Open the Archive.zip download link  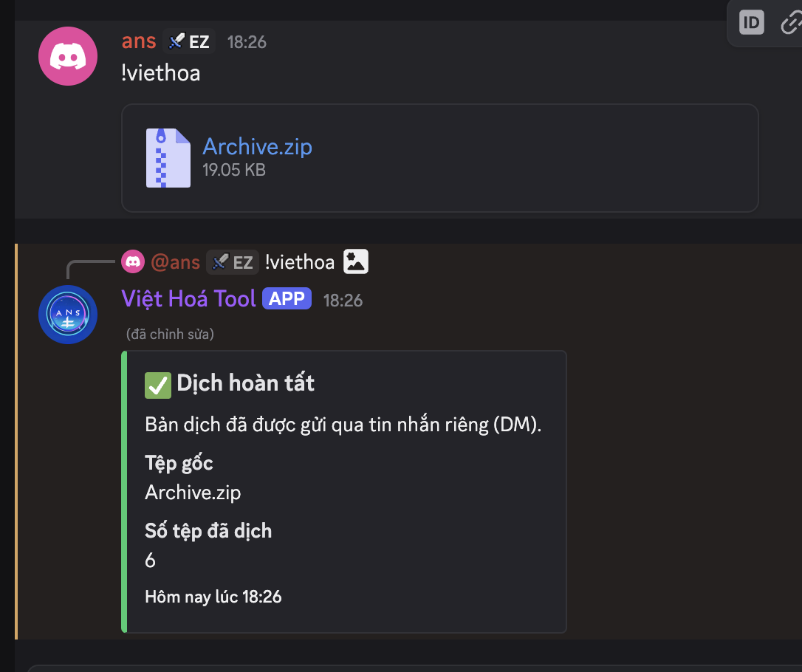click(257, 146)
